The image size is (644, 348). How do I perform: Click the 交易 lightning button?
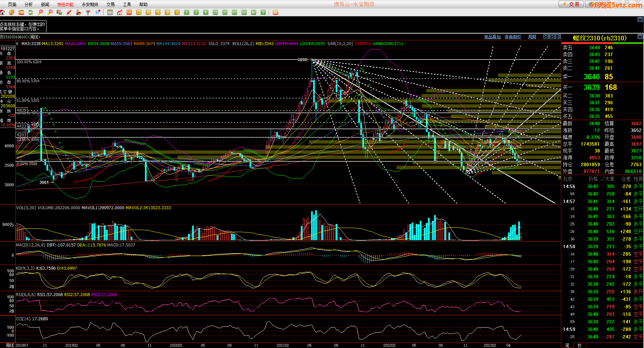click(571, 4)
